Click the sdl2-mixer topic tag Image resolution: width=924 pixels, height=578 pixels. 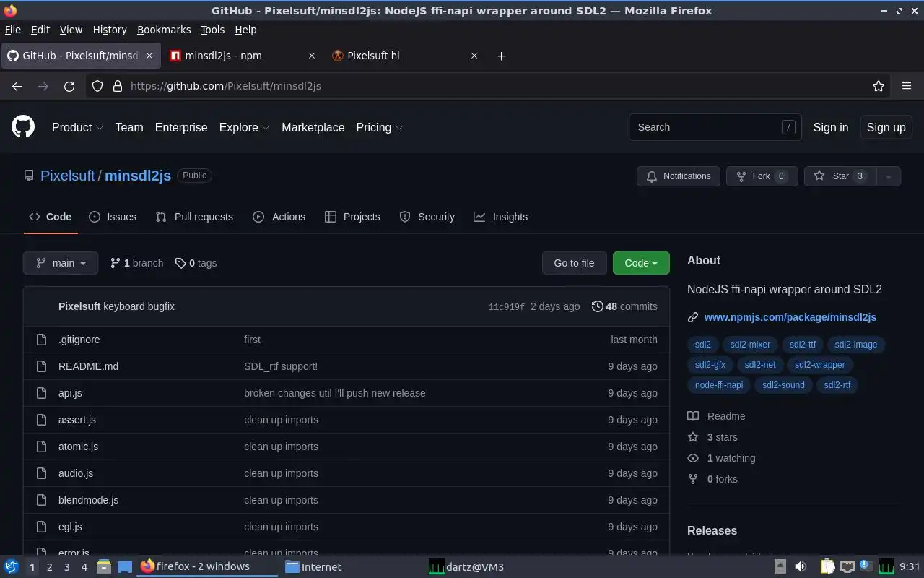click(x=750, y=345)
